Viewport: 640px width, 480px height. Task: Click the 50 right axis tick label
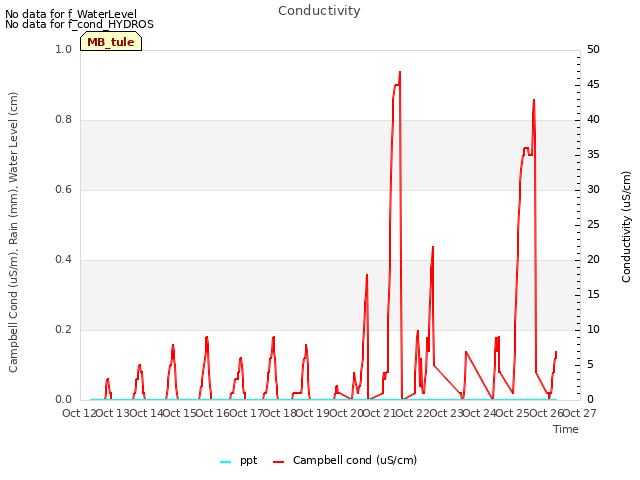pyautogui.click(x=593, y=49)
